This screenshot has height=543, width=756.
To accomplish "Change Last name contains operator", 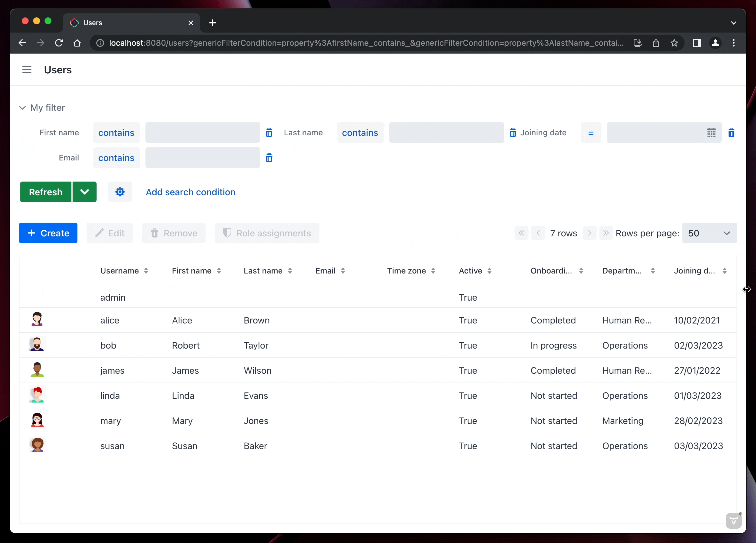I will click(360, 132).
